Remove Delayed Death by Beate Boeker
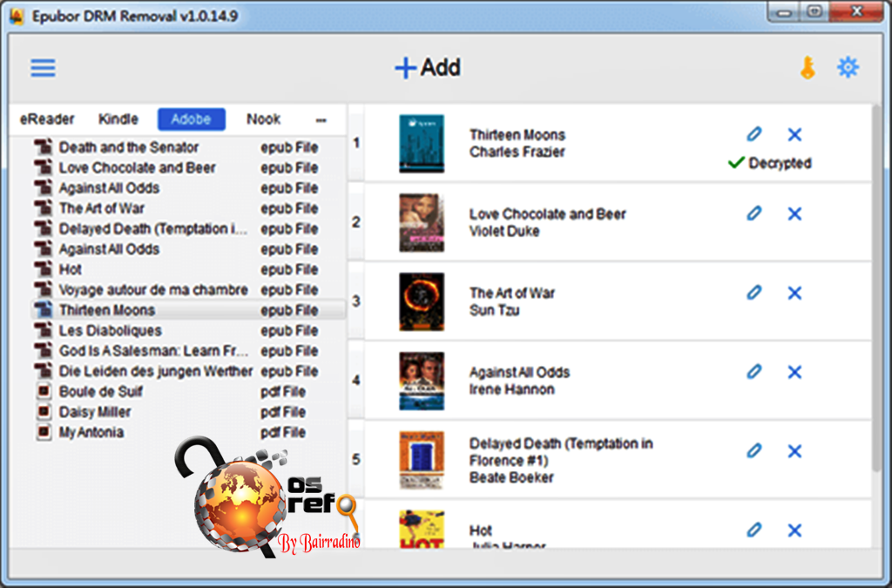The width and height of the screenshot is (892, 588). coord(794,451)
